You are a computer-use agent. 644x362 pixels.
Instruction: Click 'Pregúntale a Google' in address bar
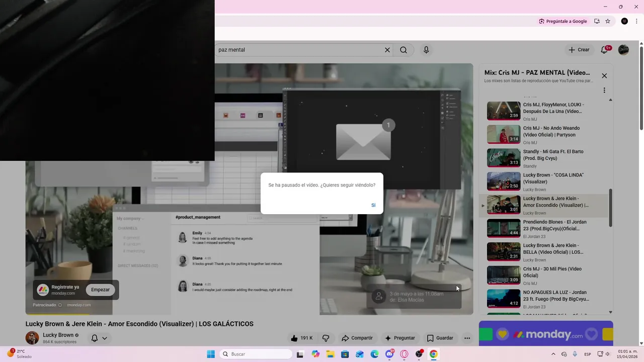point(563,21)
